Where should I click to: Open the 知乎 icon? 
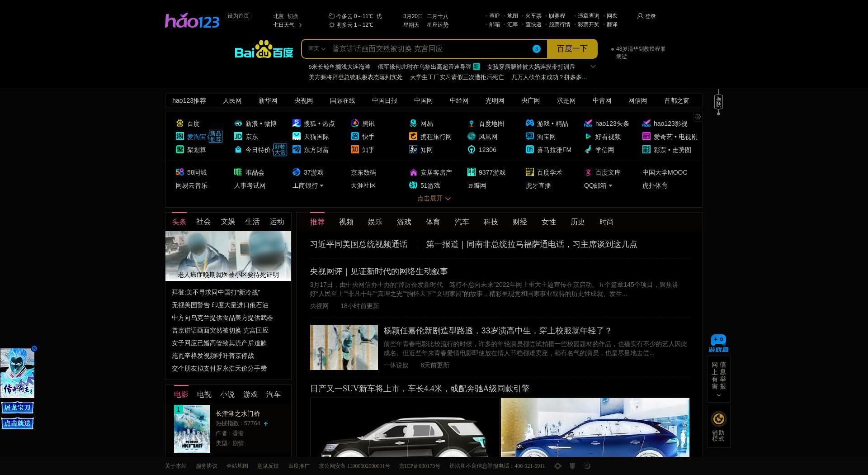click(x=355, y=150)
